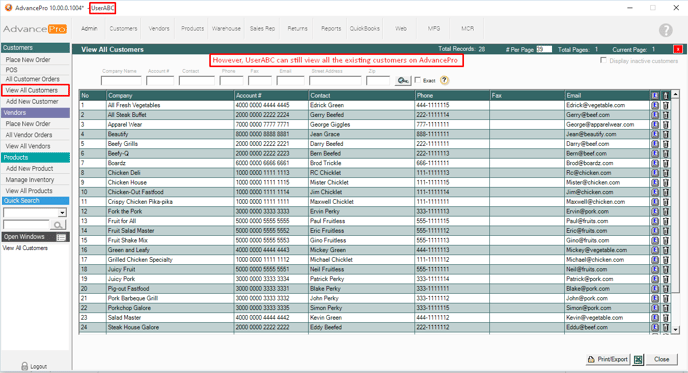The height and width of the screenshot is (373, 688).
Task: Click the Quick Search magnifier button
Action: click(x=58, y=225)
